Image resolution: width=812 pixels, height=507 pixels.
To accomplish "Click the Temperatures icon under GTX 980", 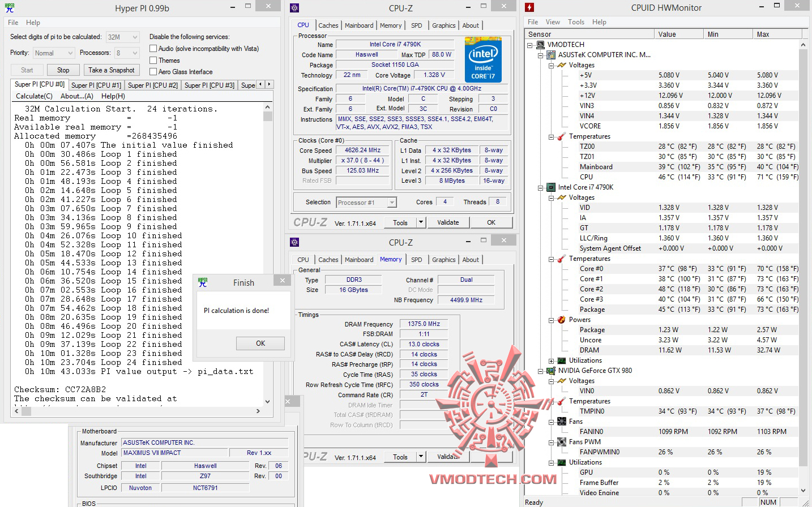I will [x=562, y=401].
